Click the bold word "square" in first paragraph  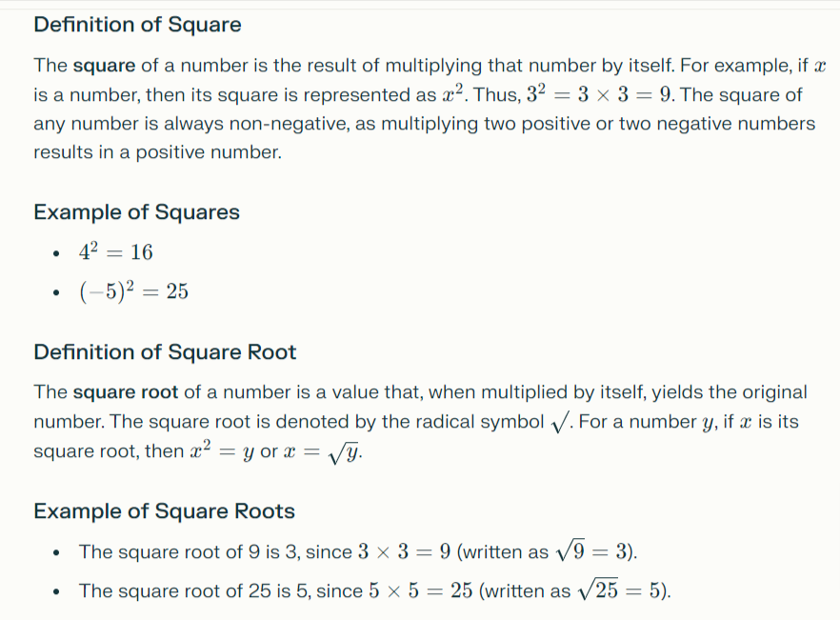[x=104, y=66]
